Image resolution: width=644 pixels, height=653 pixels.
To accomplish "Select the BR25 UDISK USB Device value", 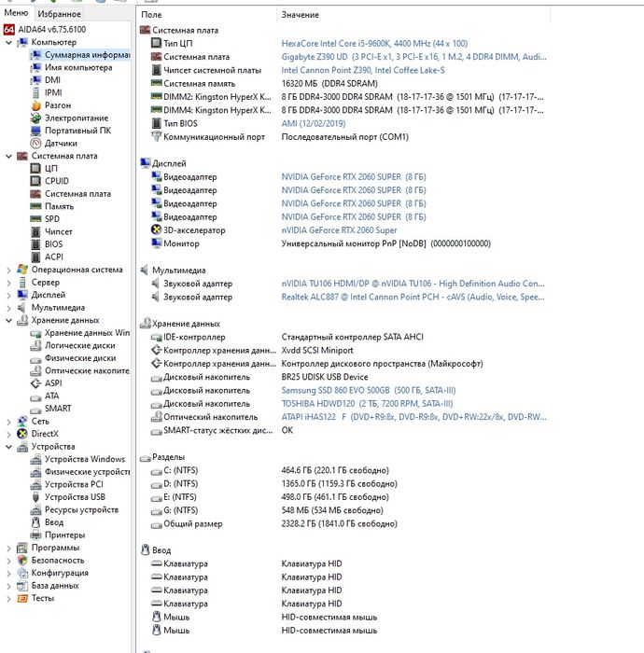I will point(325,377).
